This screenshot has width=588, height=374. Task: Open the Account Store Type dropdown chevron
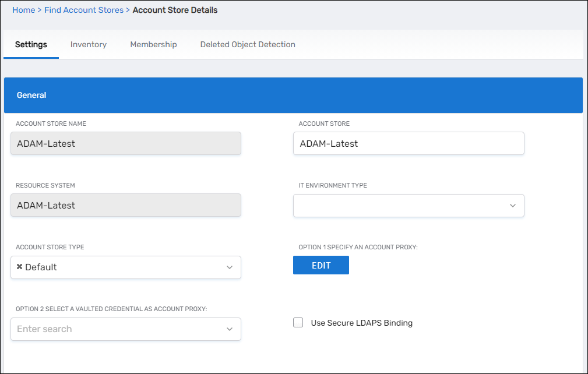pos(230,267)
